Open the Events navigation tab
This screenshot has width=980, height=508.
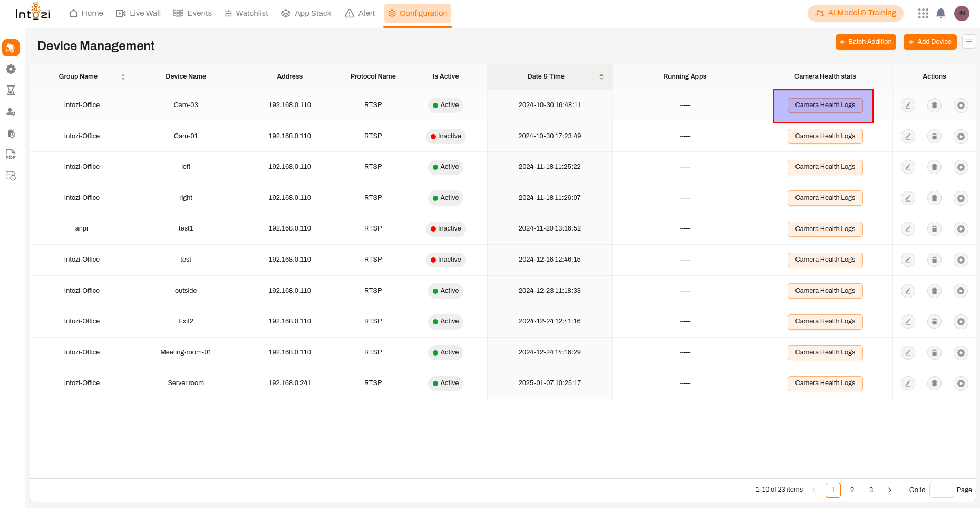193,13
